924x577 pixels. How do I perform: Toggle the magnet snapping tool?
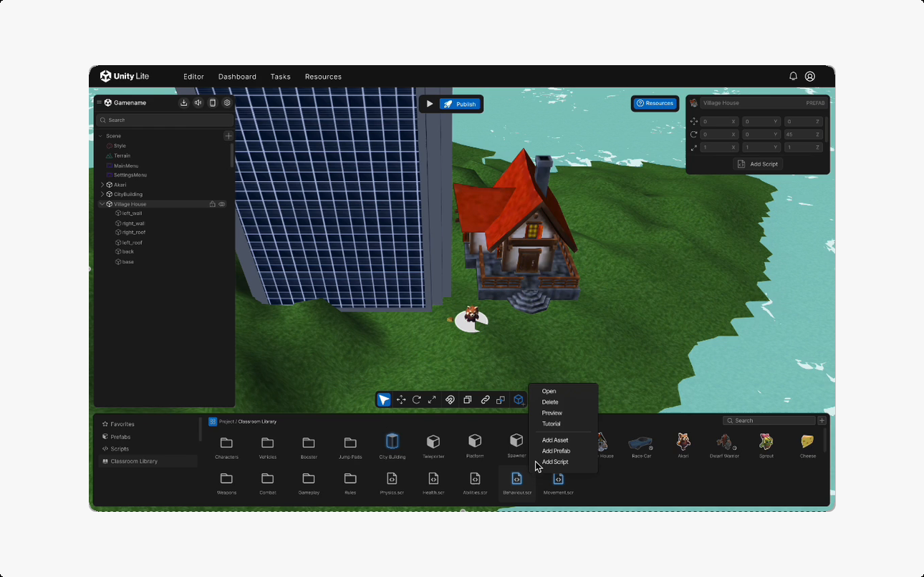(x=450, y=400)
